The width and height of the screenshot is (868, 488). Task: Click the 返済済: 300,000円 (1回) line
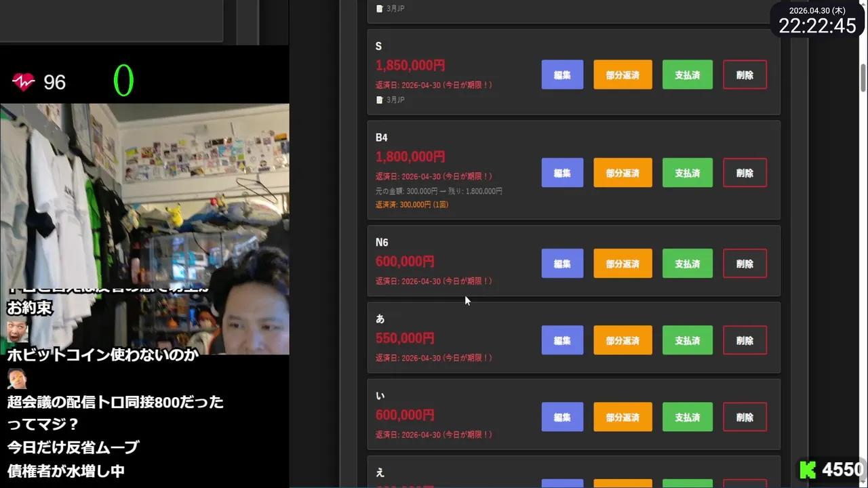(412, 205)
